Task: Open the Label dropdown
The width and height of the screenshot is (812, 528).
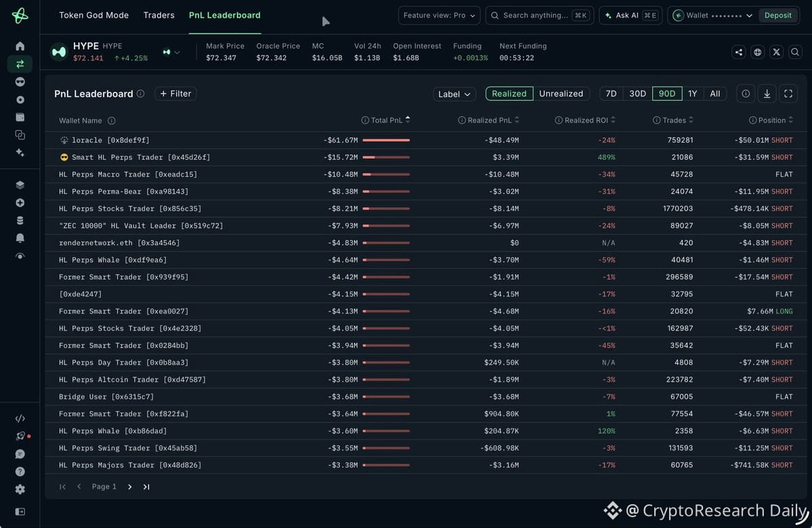Action: point(454,93)
